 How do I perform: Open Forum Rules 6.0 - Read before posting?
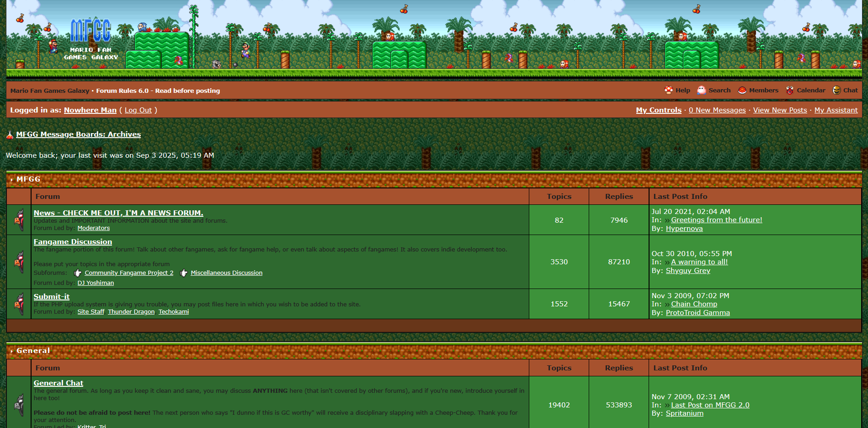click(x=158, y=91)
